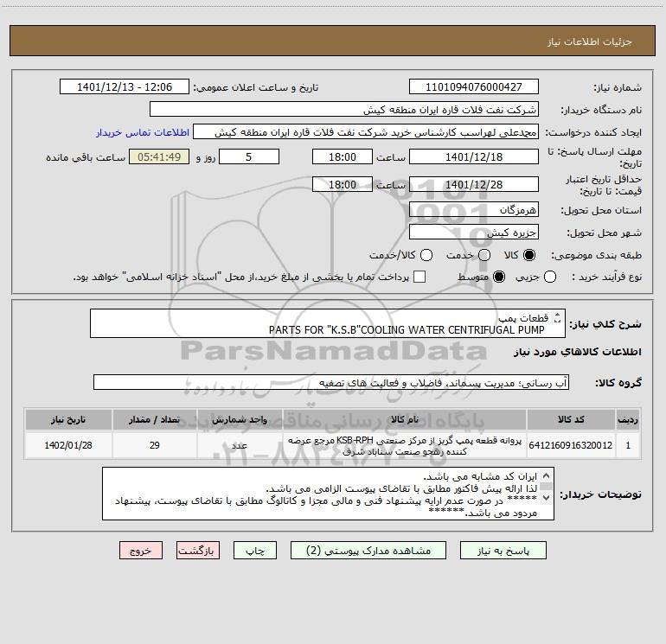Screen dimensions: 666x644
Task: Click the need date cell 1402/01/28
Action: (68, 445)
